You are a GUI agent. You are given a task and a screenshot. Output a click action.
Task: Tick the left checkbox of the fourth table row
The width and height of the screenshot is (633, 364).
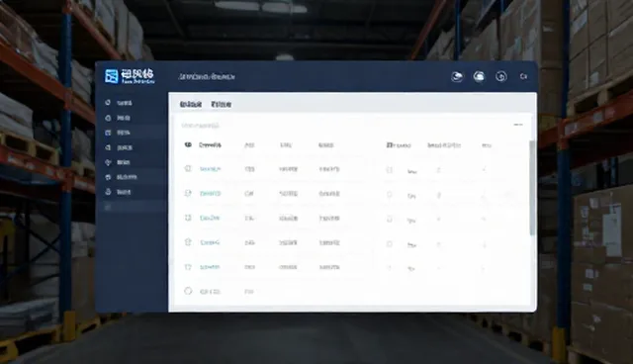(x=188, y=242)
